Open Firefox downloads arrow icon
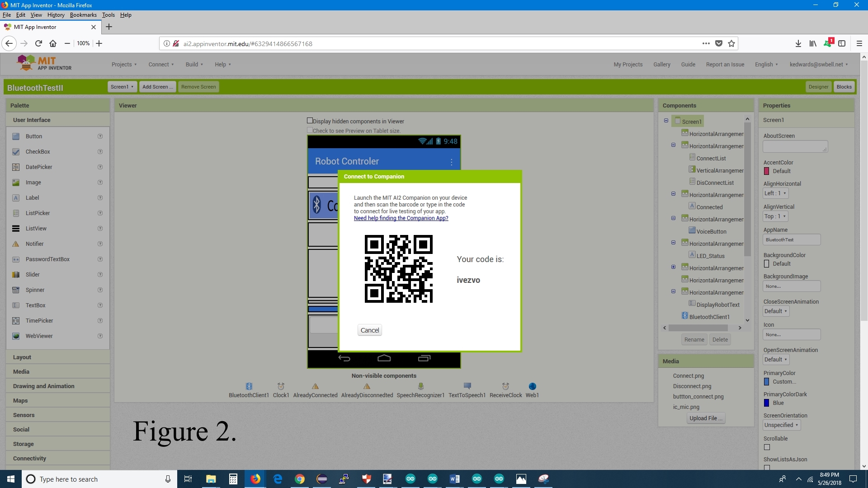The width and height of the screenshot is (868, 488). (x=798, y=44)
